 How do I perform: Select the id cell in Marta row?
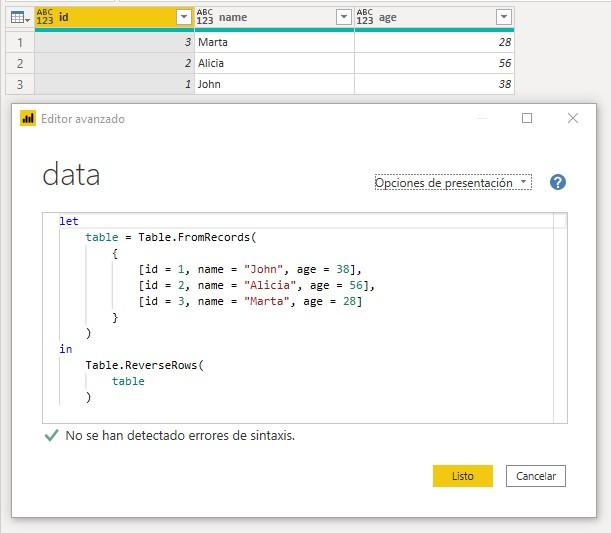pyautogui.click(x=115, y=42)
